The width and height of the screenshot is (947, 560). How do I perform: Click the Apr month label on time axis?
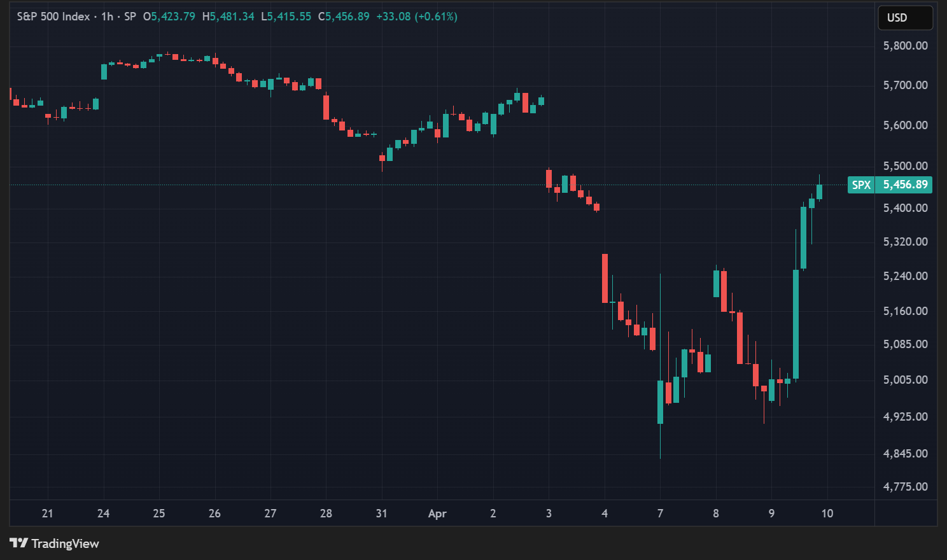[437, 514]
